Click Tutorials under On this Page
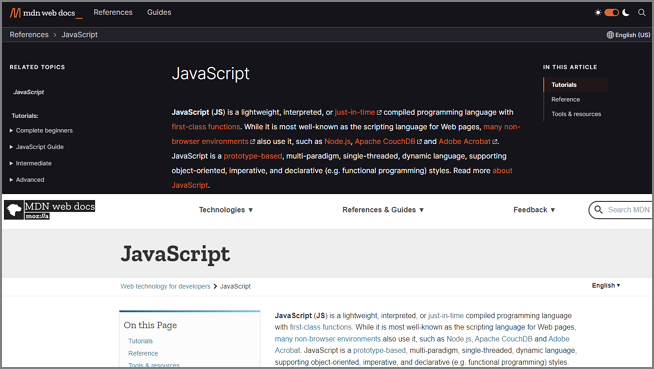The image size is (654, 369). tap(141, 341)
